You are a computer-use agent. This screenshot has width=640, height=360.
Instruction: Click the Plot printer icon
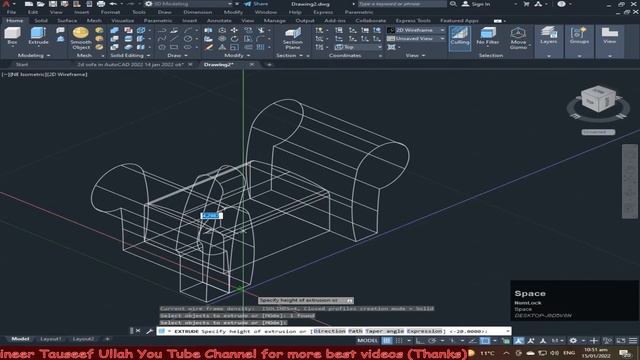coord(101,4)
